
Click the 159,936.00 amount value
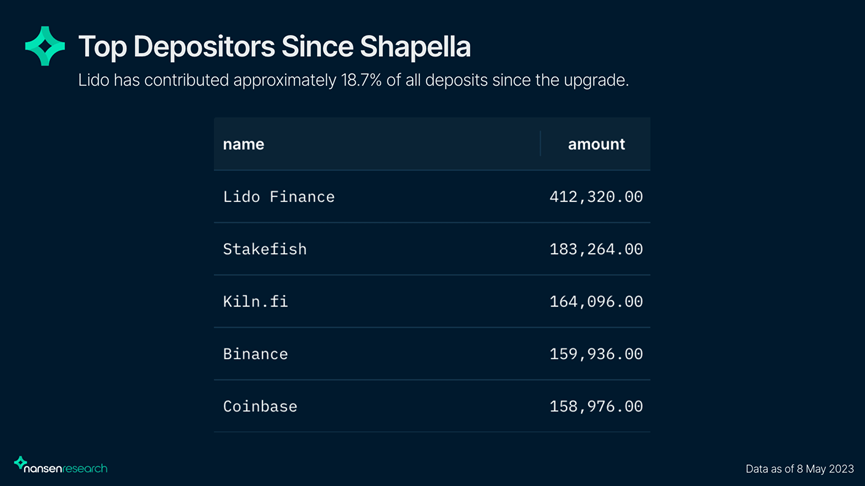click(x=596, y=354)
